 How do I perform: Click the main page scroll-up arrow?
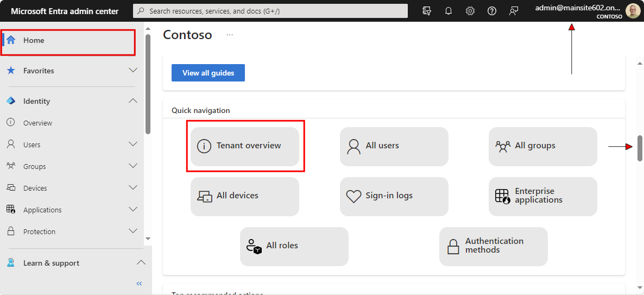coord(640,63)
